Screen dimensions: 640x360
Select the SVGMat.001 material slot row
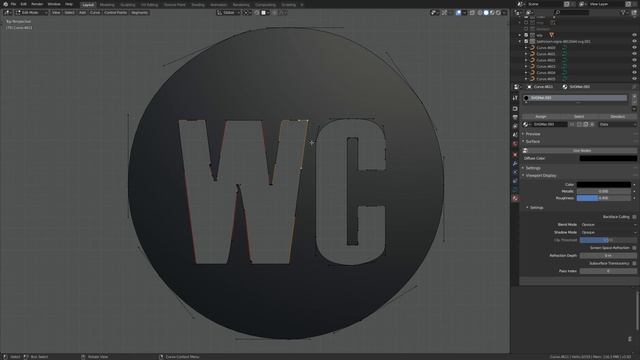coord(575,98)
